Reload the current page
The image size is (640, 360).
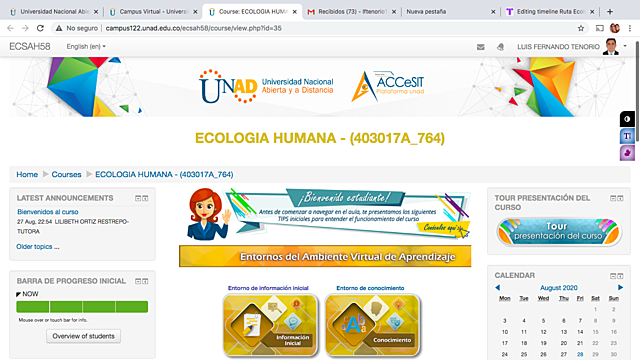click(40, 28)
